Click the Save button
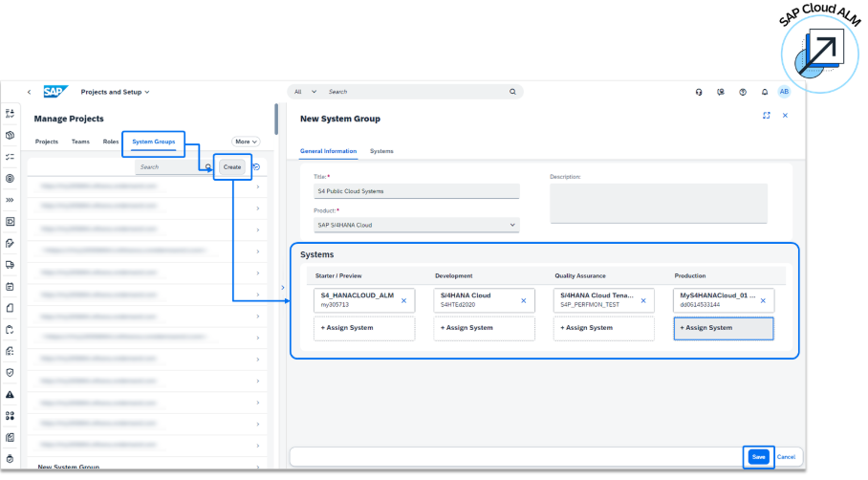The image size is (868, 480). point(757,457)
